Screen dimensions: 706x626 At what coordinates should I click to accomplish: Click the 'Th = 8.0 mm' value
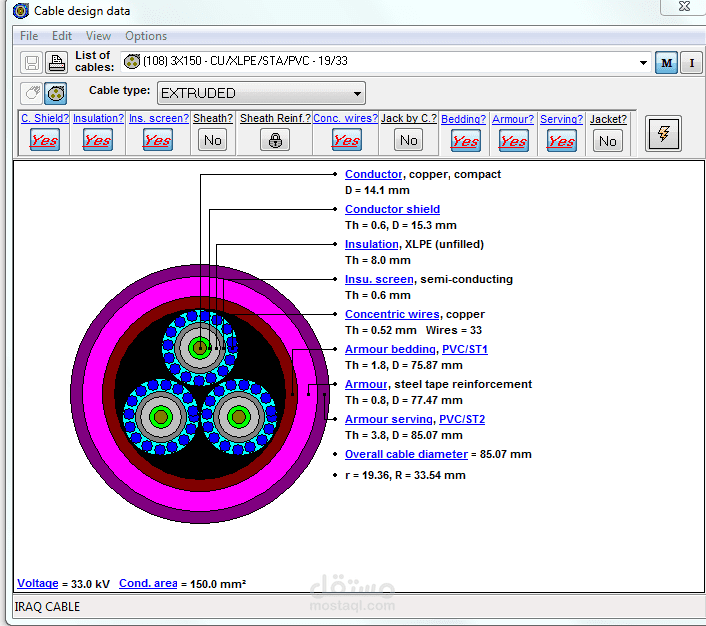[x=378, y=261]
